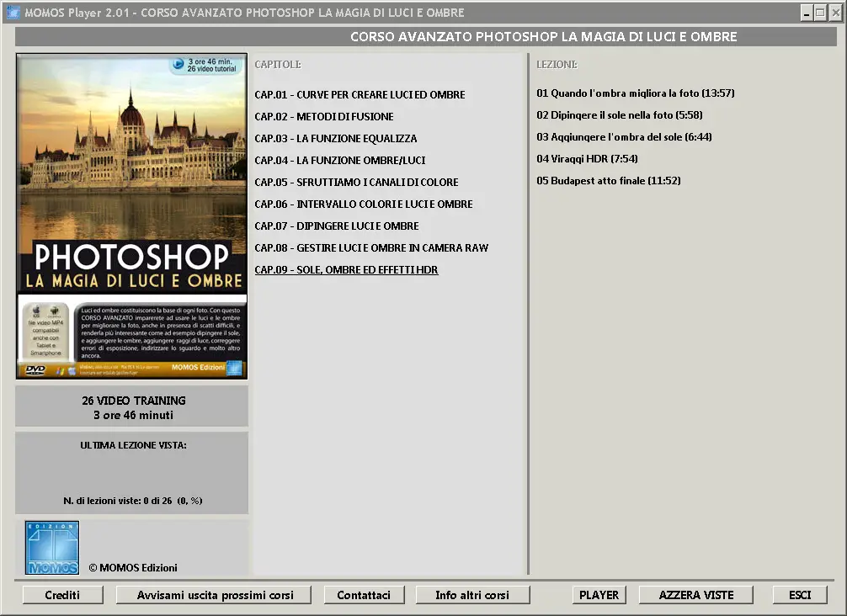Screen dimensions: 847x616
Task: Click the MOMOS Player title bar icon
Action: click(x=13, y=12)
